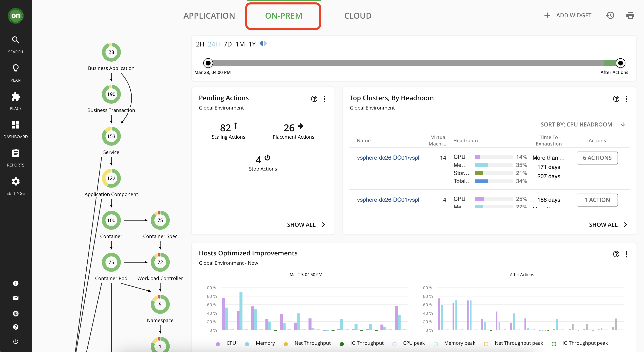Screen dimensions: 644x352
Task: Set time range to 1M
Action: tap(240, 44)
